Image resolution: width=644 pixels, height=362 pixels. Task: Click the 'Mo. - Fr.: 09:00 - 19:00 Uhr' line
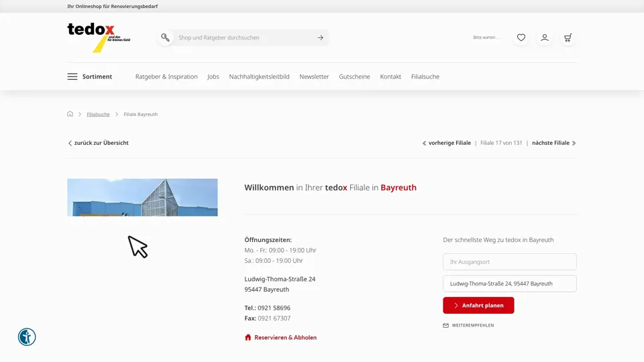point(280,250)
